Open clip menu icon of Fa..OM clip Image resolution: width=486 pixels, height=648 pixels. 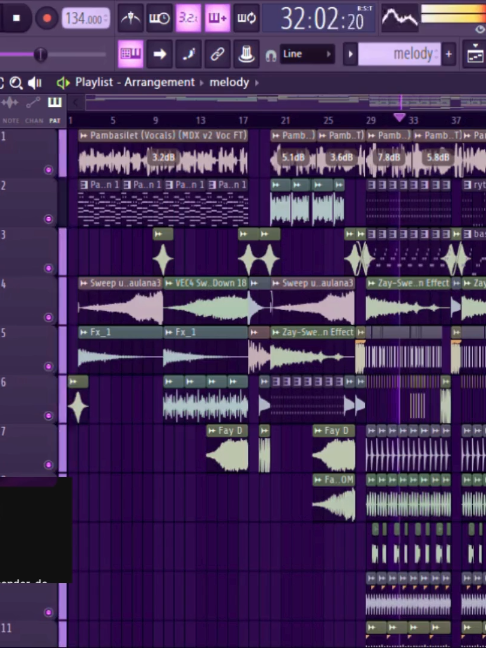coord(318,480)
